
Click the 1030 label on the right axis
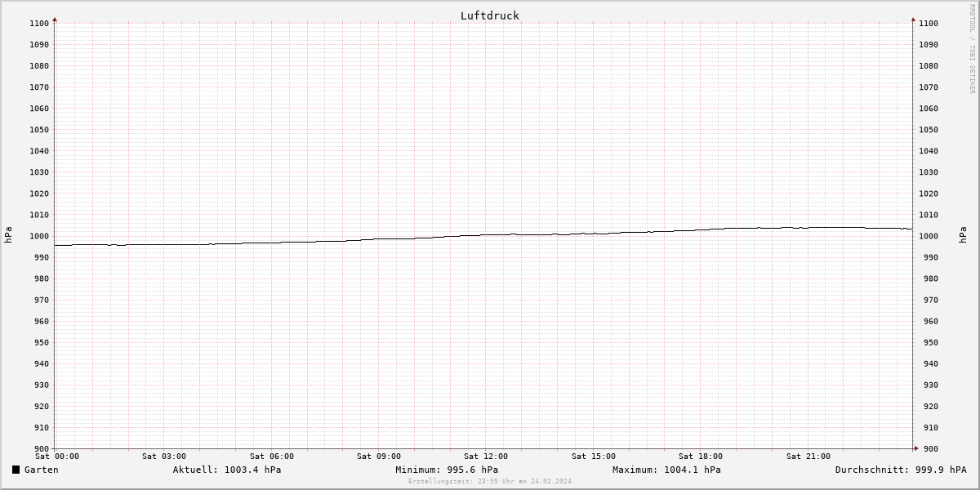click(929, 172)
